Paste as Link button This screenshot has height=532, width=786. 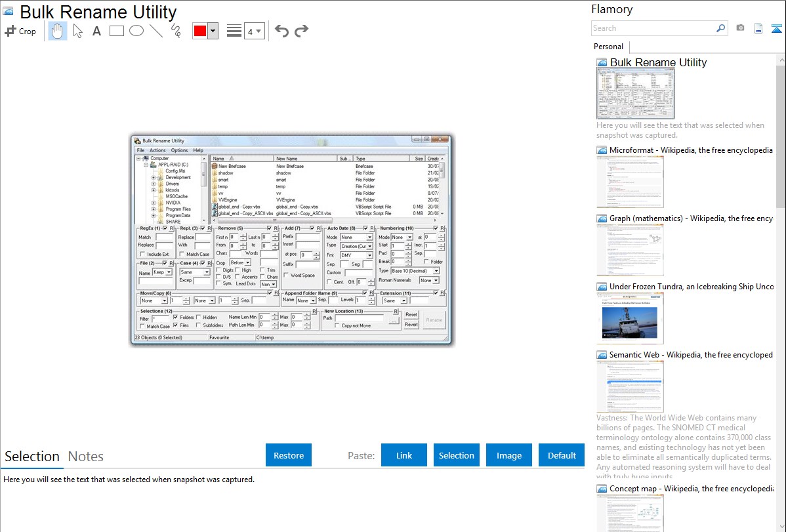click(x=404, y=455)
